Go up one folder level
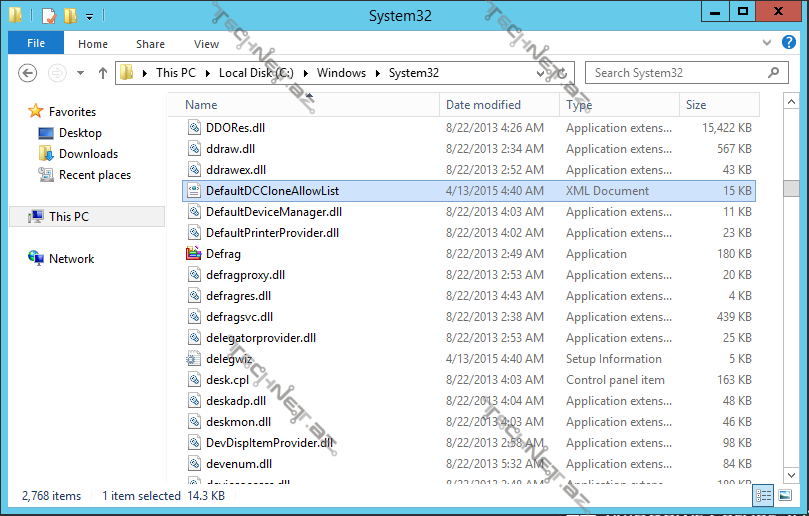The width and height of the screenshot is (809, 516). [x=103, y=73]
